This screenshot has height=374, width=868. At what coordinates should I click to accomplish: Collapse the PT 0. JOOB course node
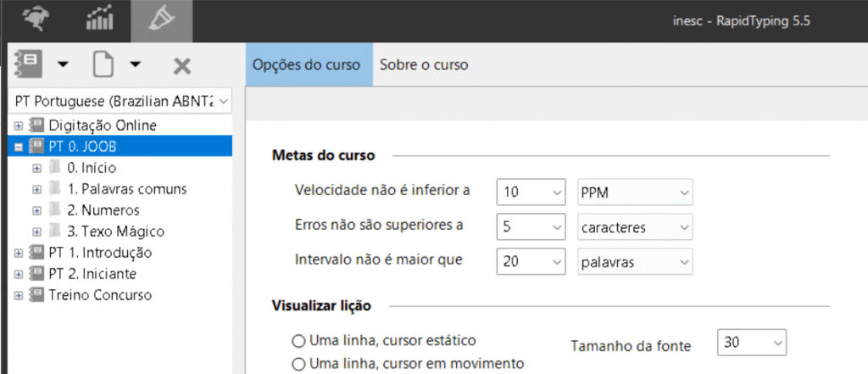pyautogui.click(x=18, y=147)
